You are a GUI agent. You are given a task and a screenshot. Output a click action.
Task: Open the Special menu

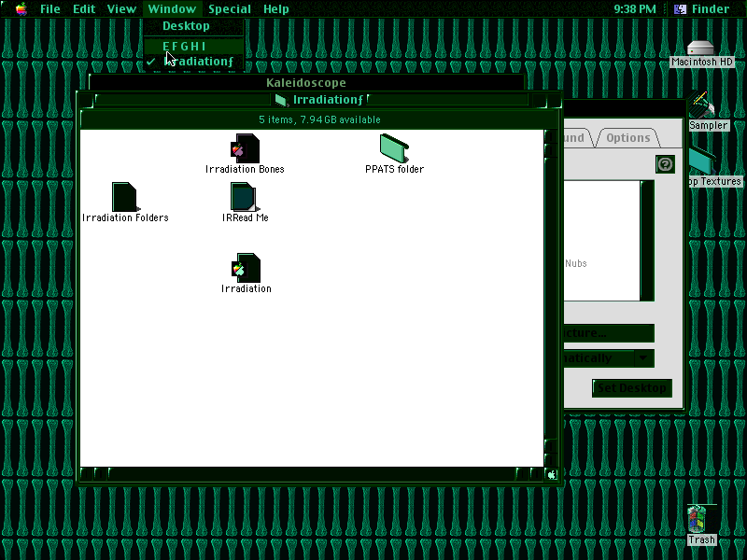[x=230, y=9]
